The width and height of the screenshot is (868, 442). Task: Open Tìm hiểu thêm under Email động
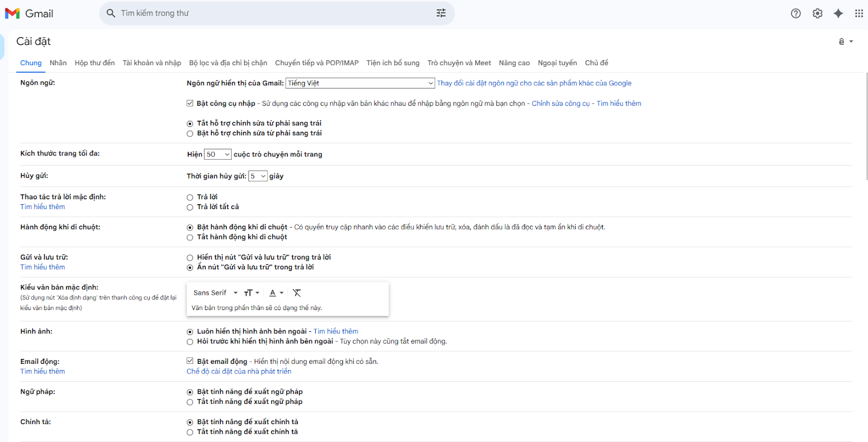tap(42, 371)
